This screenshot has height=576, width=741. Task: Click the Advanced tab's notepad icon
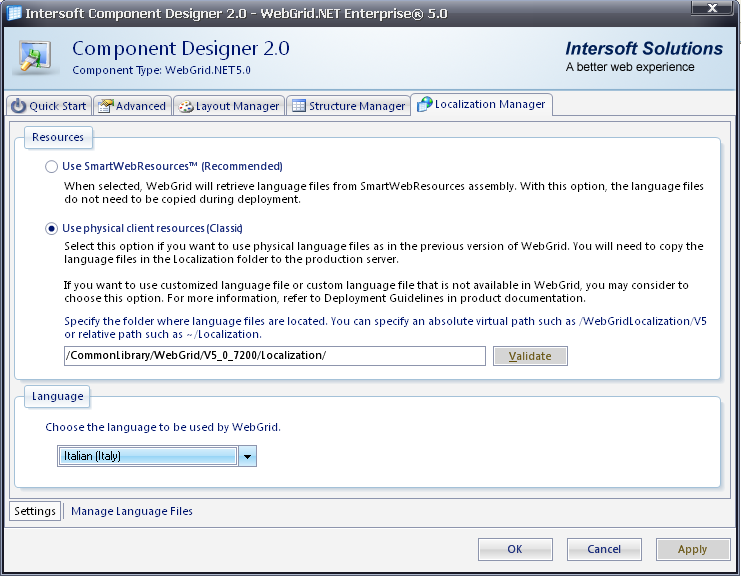105,106
